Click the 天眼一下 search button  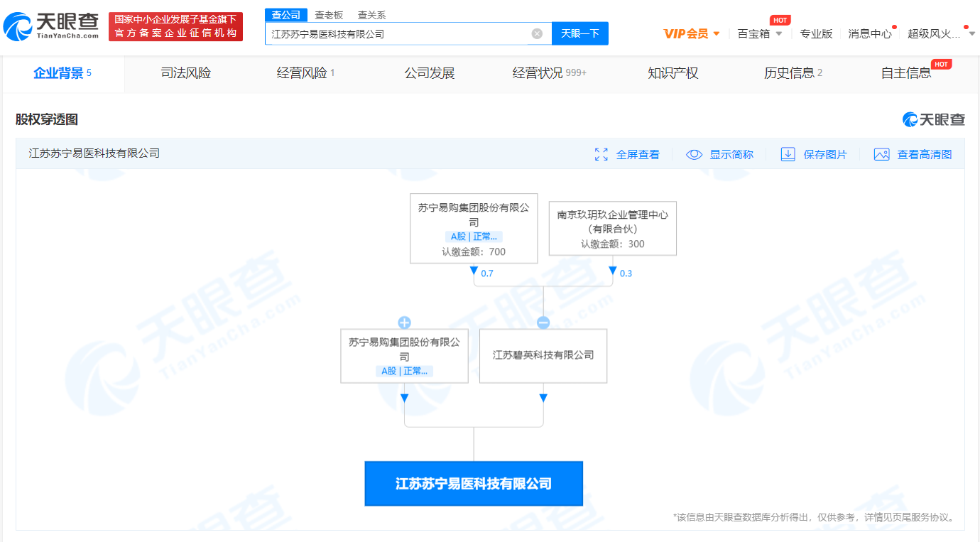point(580,33)
